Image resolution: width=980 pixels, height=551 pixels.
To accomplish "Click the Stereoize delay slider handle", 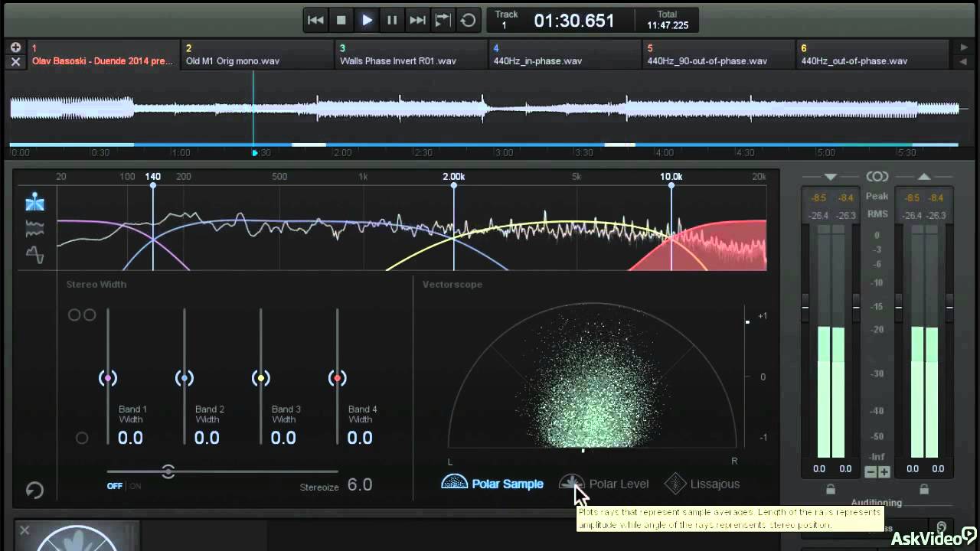I will coord(168,471).
